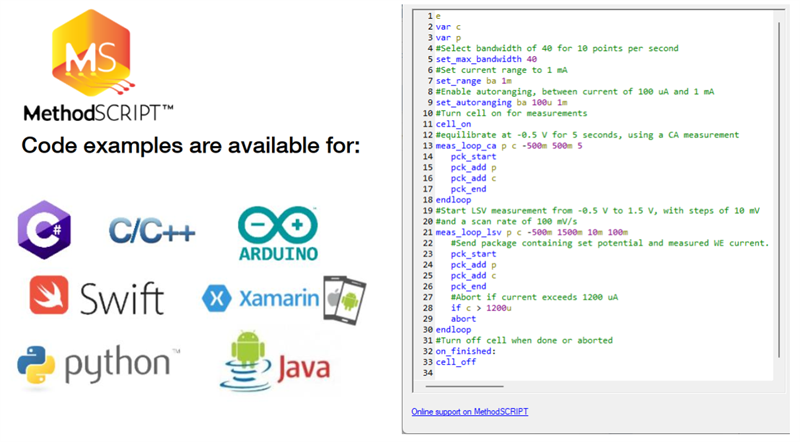The height and width of the screenshot is (442, 800).
Task: Click comment '#Turn cell on for measurements'
Action: point(511,113)
